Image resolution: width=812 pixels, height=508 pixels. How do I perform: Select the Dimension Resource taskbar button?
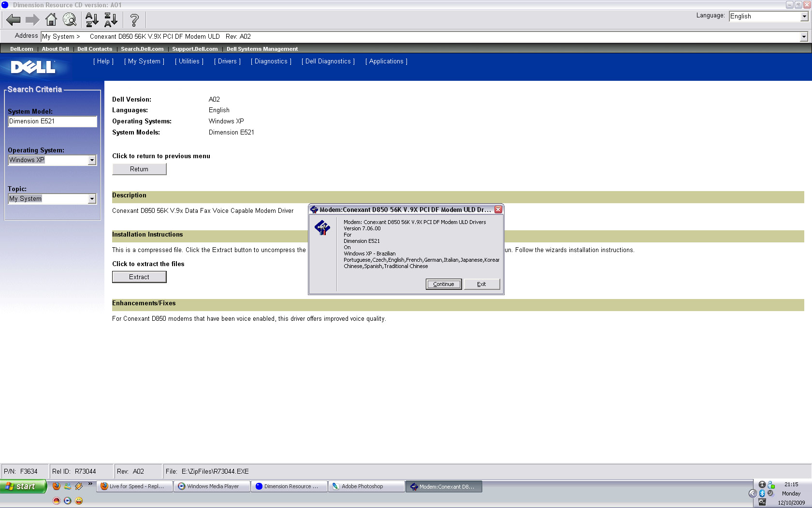pyautogui.click(x=290, y=487)
